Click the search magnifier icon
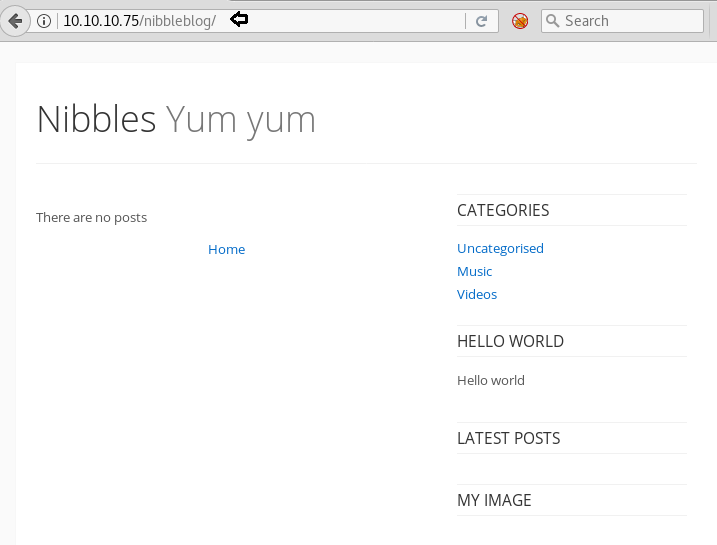This screenshot has height=545, width=717. (552, 21)
